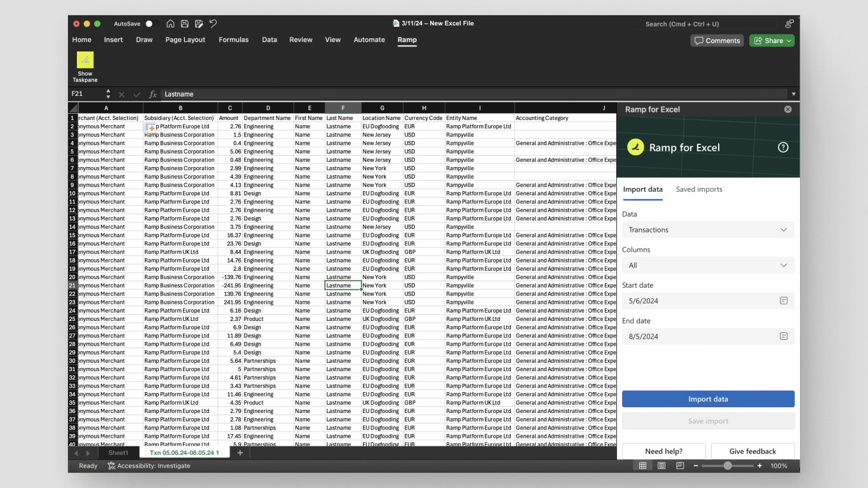The width and height of the screenshot is (868, 488).
Task: Cancel formula entry with the X icon
Action: click(121, 94)
